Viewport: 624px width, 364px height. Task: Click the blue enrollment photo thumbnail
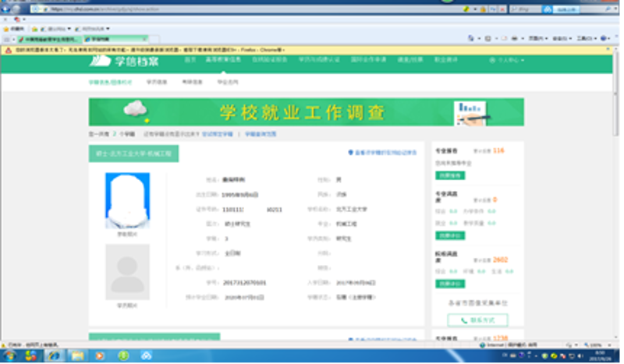pyautogui.click(x=127, y=200)
